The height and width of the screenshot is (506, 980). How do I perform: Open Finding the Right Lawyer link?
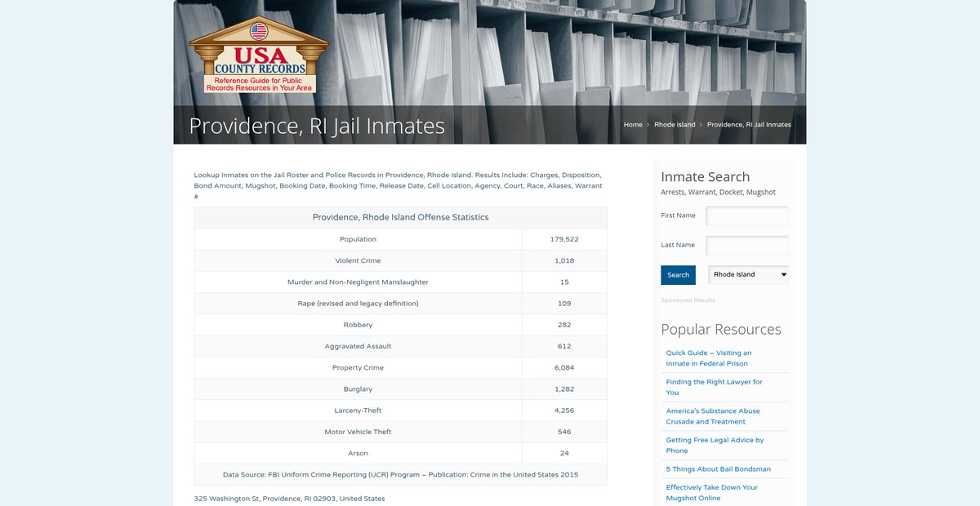[x=714, y=387]
